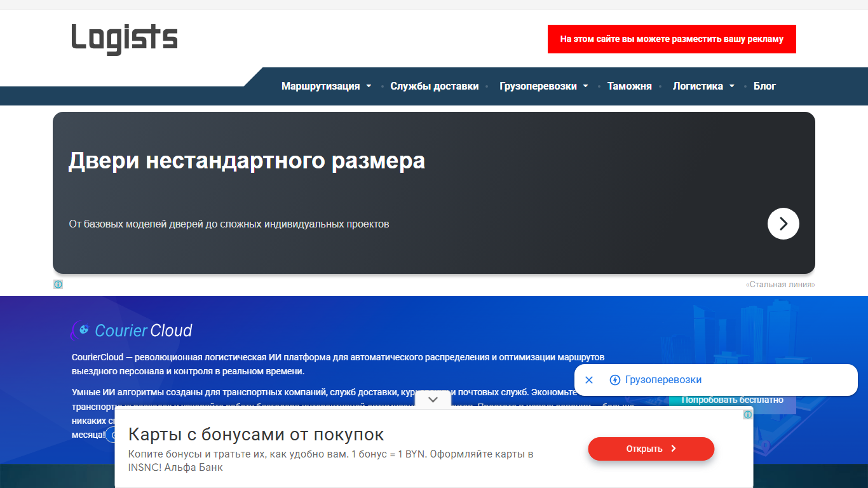Click the round arrow button on door ad
Image resolution: width=868 pixels, height=488 pixels.
click(x=783, y=224)
